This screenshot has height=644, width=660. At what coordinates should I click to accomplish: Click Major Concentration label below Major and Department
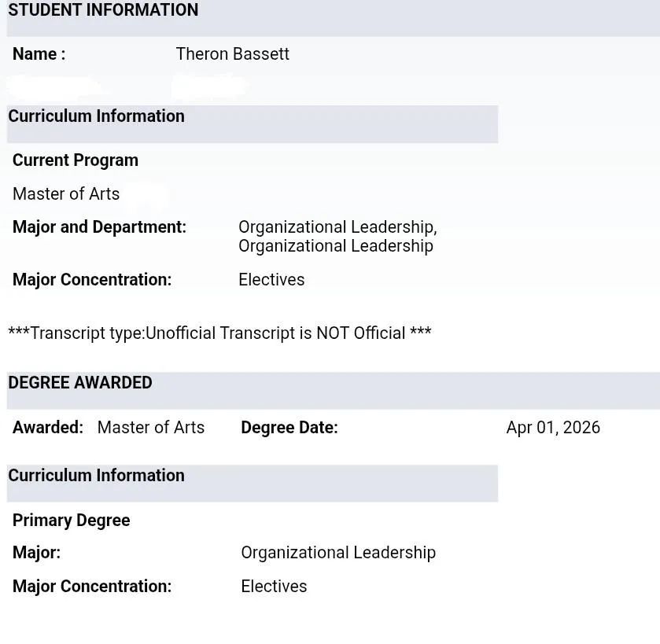(92, 280)
